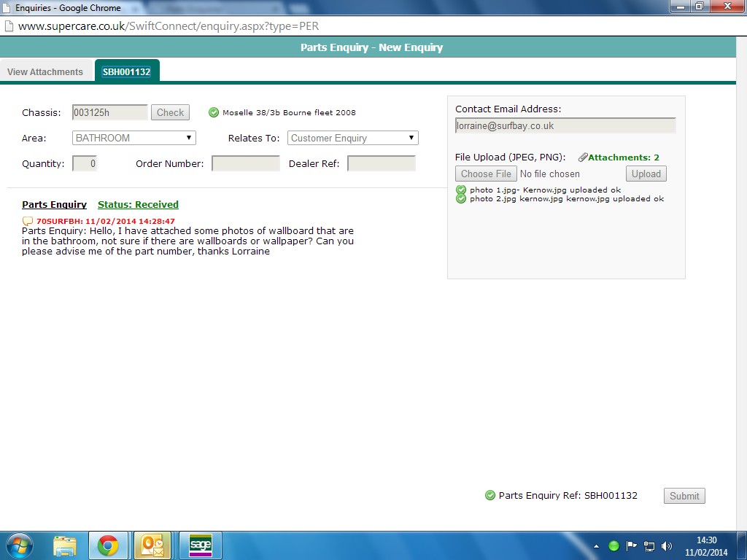
Task: Click the green status tray icon
Action: [x=614, y=546]
